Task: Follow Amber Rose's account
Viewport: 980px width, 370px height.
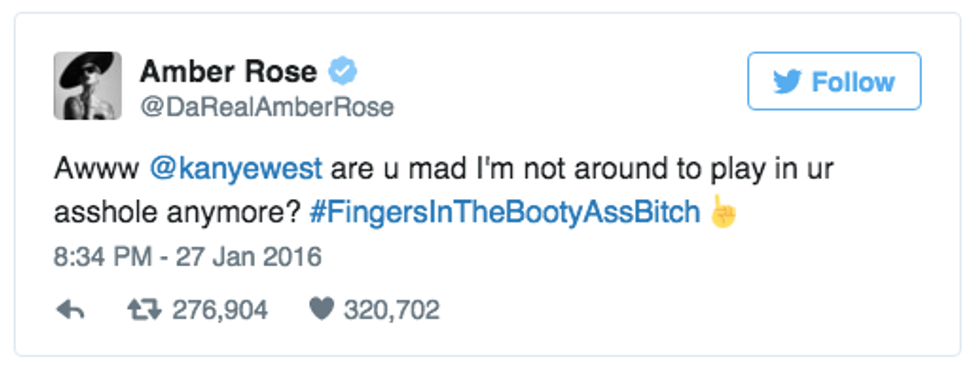Action: [834, 81]
